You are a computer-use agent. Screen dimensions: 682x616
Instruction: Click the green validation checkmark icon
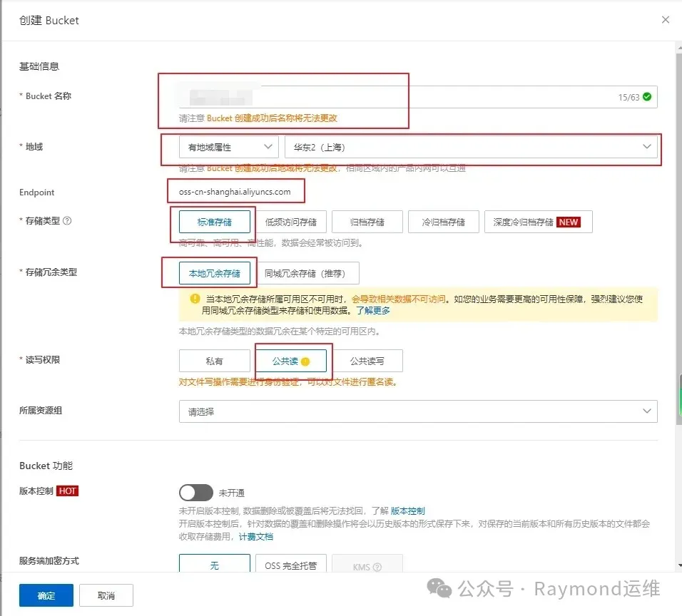[x=647, y=96]
